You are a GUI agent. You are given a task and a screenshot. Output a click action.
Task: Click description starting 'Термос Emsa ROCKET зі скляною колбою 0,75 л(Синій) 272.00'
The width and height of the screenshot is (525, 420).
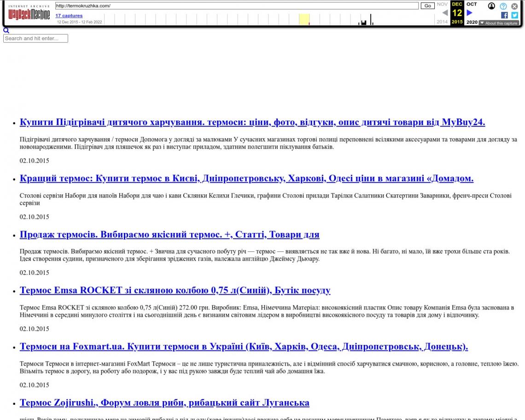(267, 311)
